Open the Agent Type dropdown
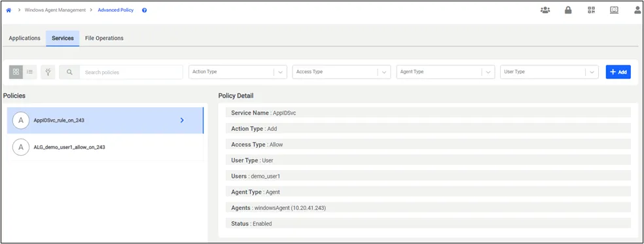Screen dimensions: 644x244 coord(446,72)
